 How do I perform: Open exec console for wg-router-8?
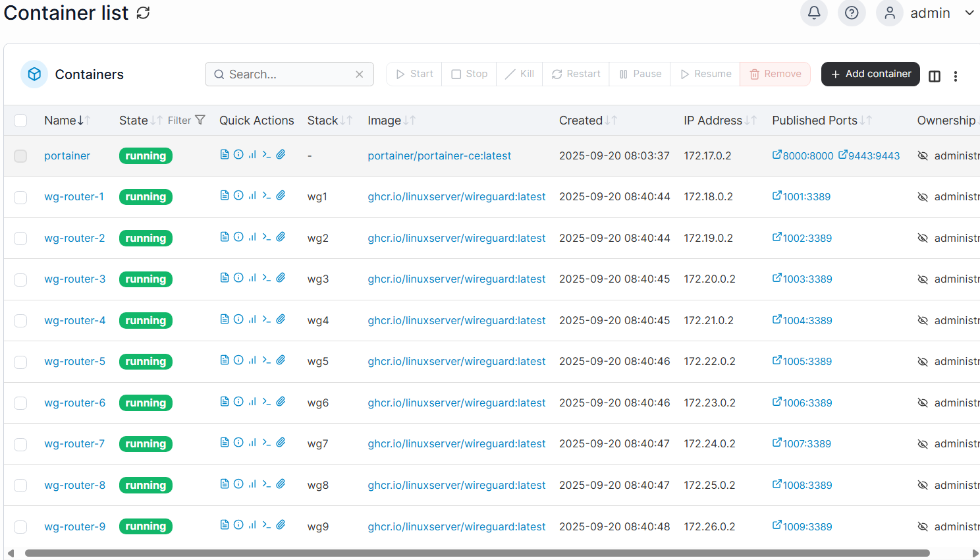click(x=266, y=484)
